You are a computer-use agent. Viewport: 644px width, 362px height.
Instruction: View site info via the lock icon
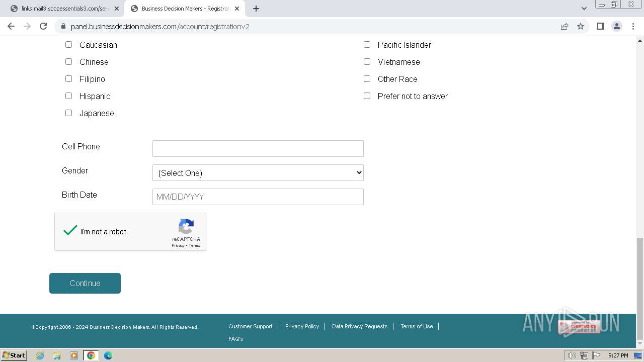pos(63,26)
